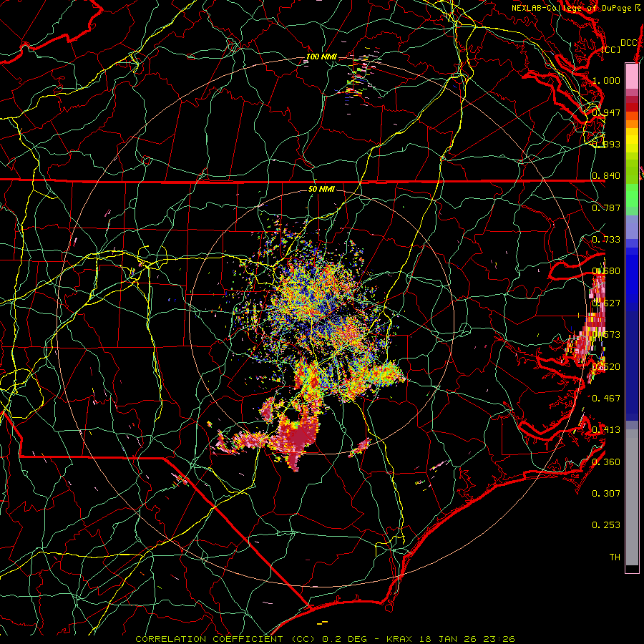The image size is (644, 644).
Task: Click the CORRELATION COEFFICIENT (CC) caption text
Action: pos(225,639)
